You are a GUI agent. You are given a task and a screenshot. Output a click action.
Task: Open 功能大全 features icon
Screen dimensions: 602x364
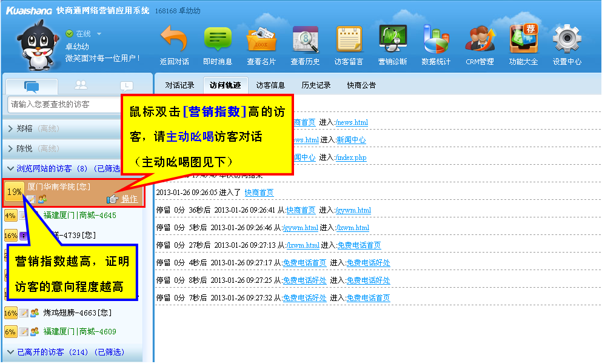523,41
